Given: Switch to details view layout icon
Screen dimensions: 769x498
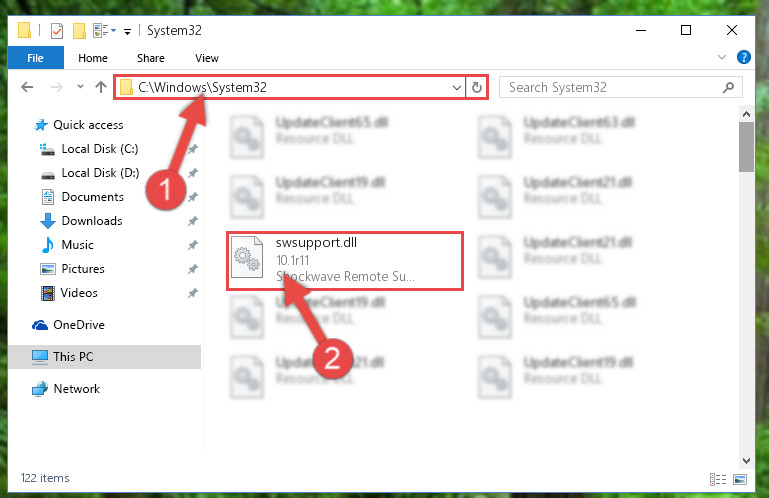Looking at the screenshot, I should point(718,479).
